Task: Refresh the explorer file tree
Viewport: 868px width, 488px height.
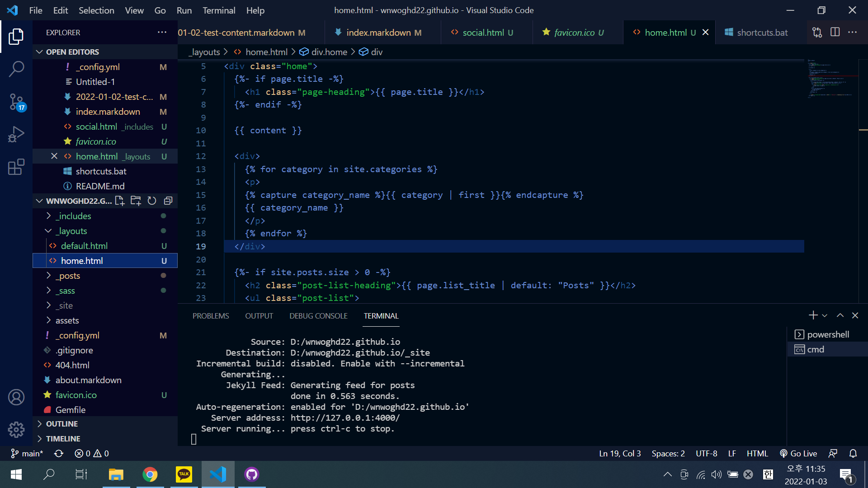Action: pyautogui.click(x=152, y=201)
